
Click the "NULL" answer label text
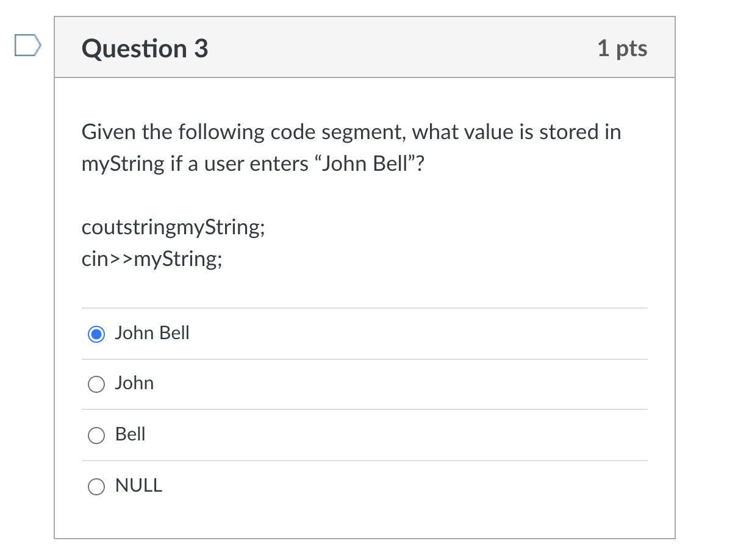coord(139,486)
